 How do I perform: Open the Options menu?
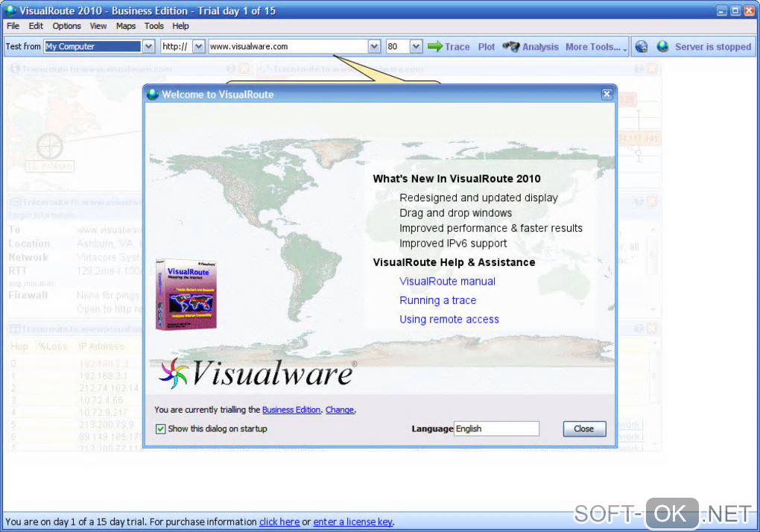click(x=66, y=26)
